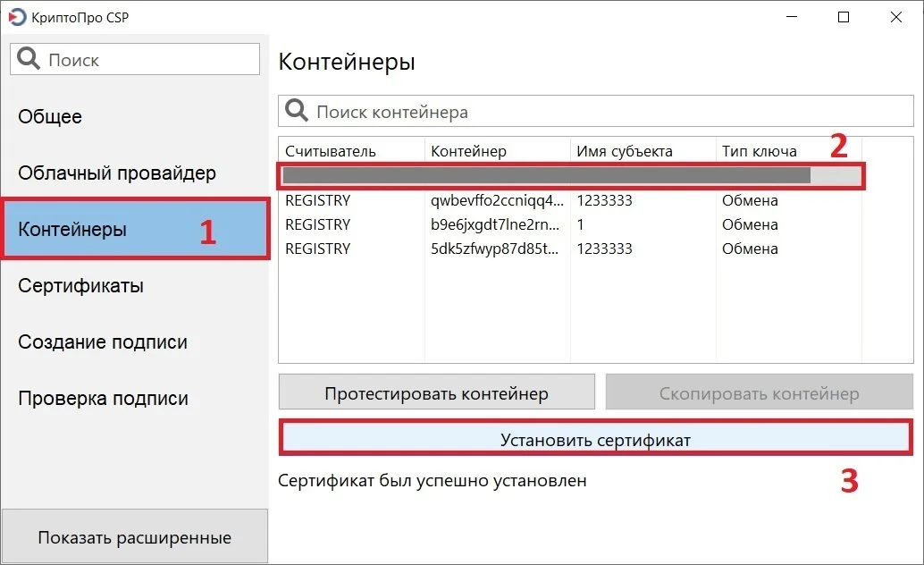Sort by the Тип ключа column header
This screenshot has height=565, width=924.
(788, 151)
